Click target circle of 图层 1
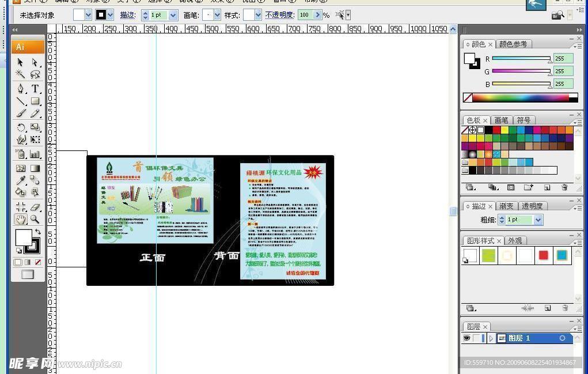This screenshot has width=588, height=374. click(x=562, y=338)
